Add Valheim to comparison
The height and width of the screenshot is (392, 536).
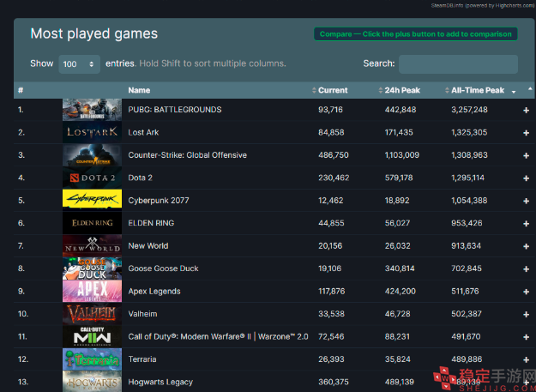point(526,315)
